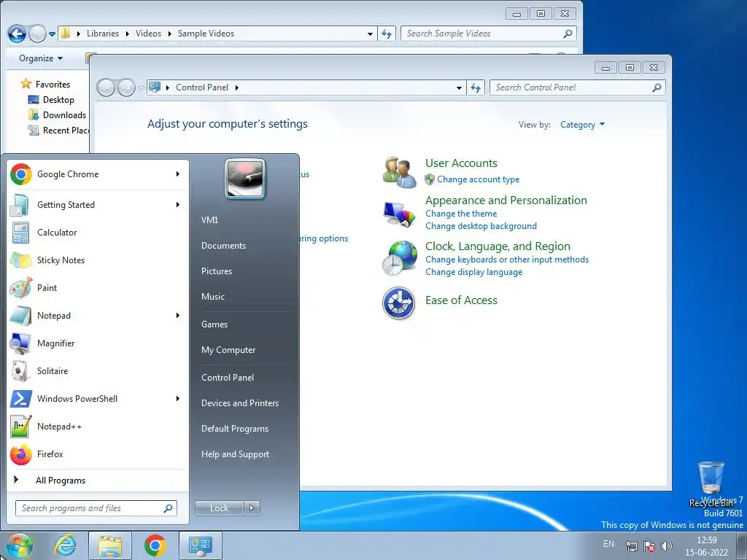Open Change desktop background link
The image size is (747, 560).
[481, 226]
